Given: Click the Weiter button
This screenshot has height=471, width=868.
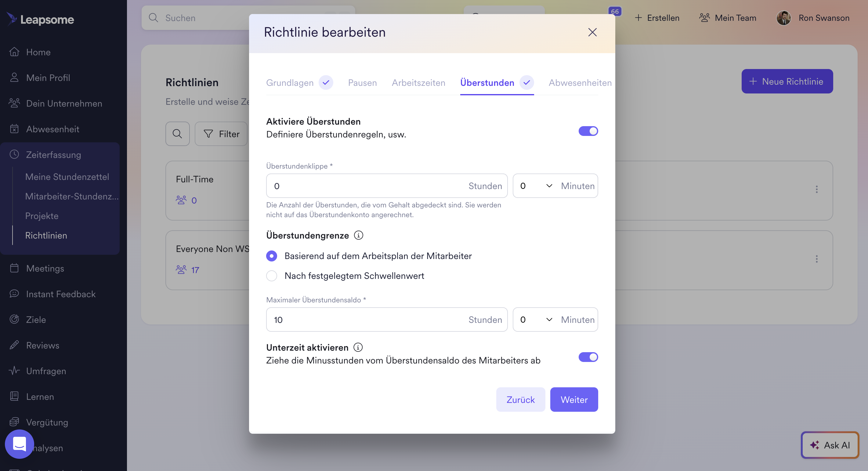Looking at the screenshot, I should click(x=574, y=400).
